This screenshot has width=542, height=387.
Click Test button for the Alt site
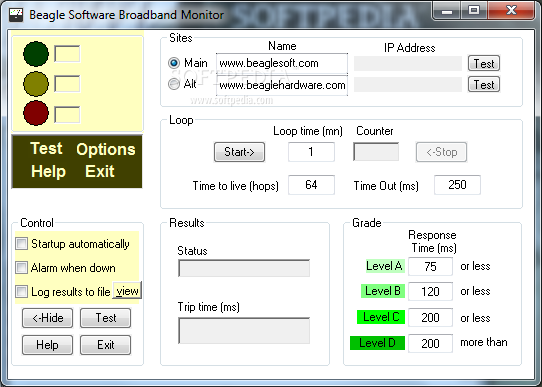click(x=484, y=84)
